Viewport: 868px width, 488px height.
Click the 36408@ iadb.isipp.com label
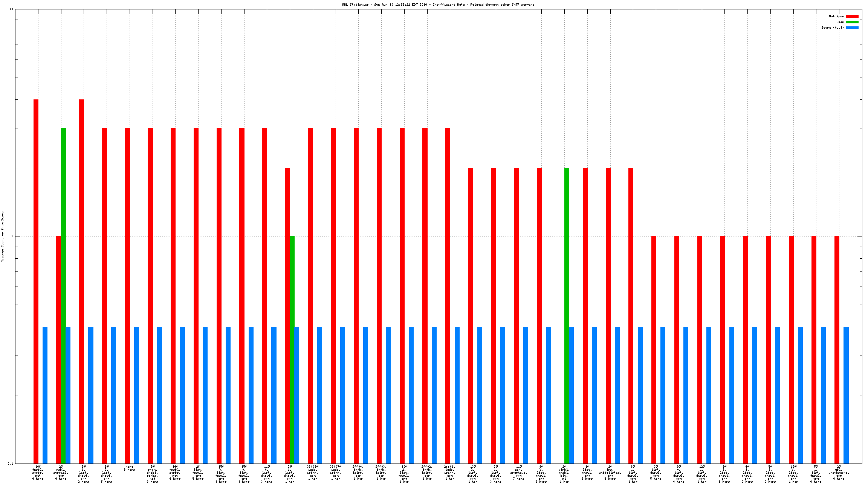(x=313, y=473)
